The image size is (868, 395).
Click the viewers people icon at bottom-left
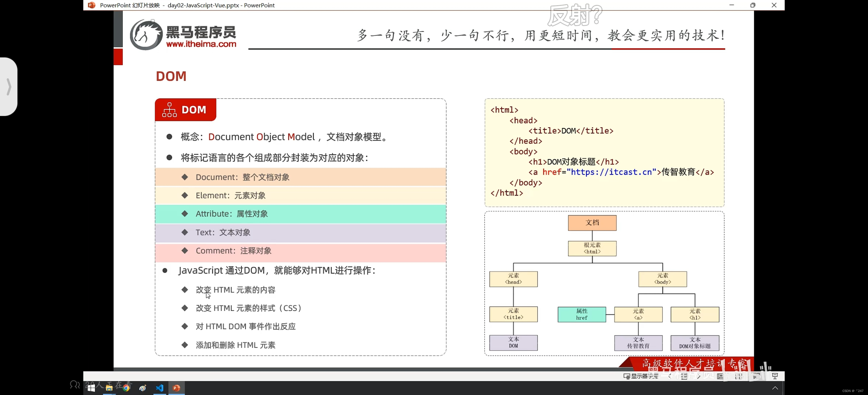[75, 385]
